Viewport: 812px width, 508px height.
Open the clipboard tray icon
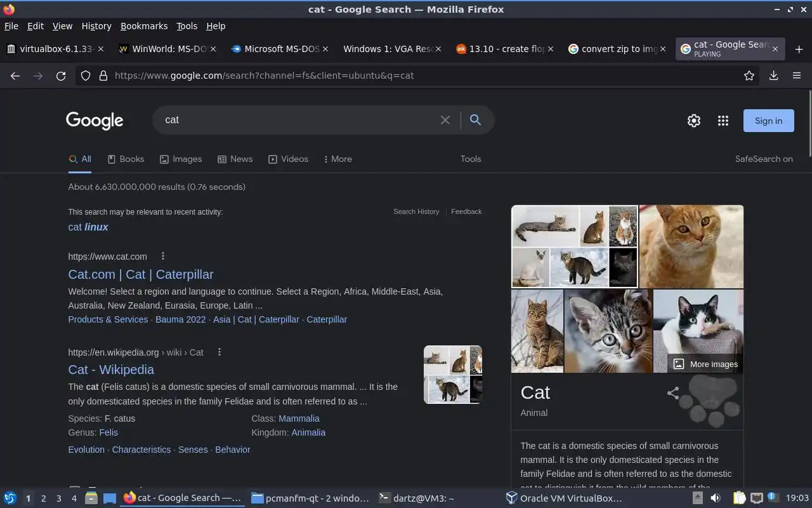[x=739, y=498]
